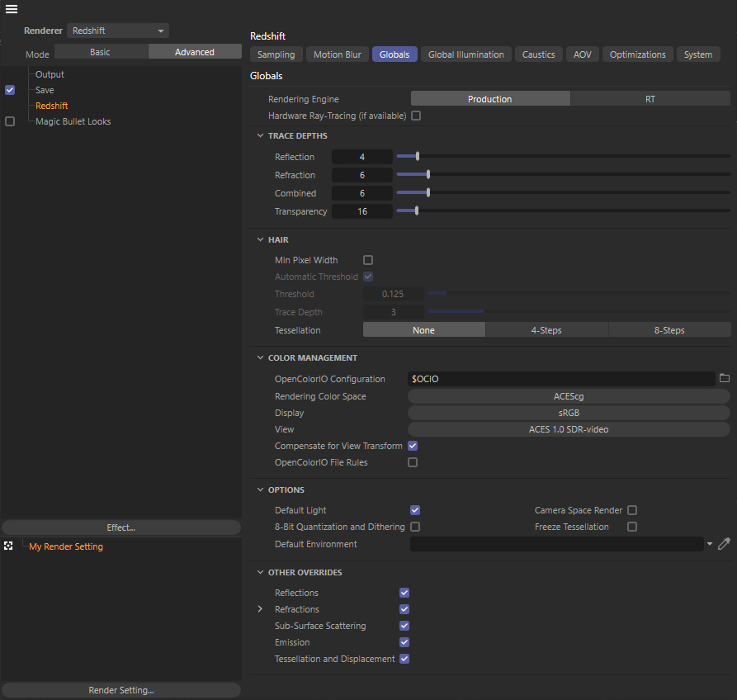The image size is (737, 700).
Task: Open the hamburger menu icon
Action: 12,9
